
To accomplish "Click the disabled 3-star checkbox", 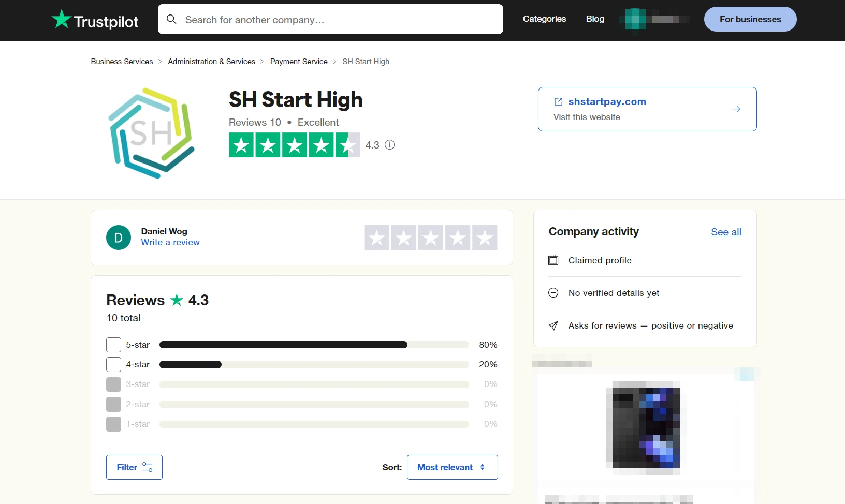I will point(113,384).
